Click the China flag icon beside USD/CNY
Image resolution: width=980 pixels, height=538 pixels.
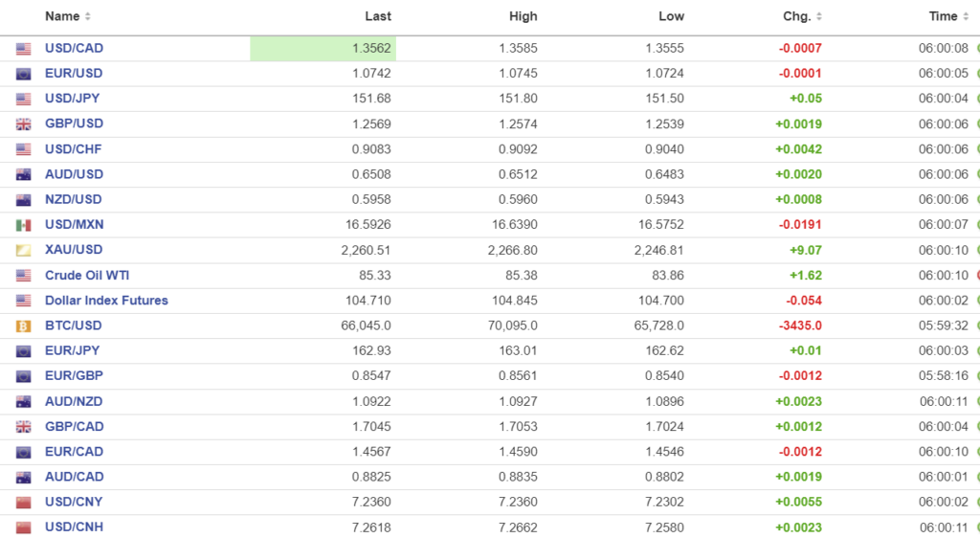pyautogui.click(x=24, y=503)
